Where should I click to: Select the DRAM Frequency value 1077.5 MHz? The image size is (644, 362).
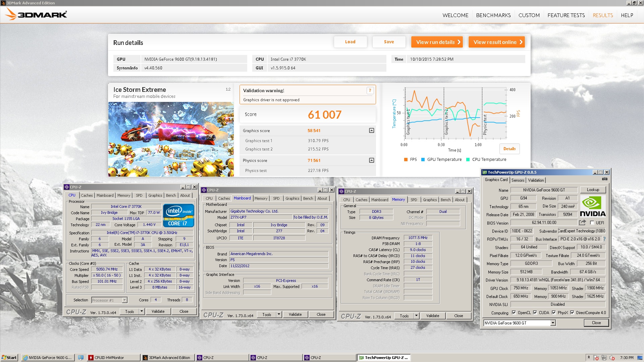(418, 238)
